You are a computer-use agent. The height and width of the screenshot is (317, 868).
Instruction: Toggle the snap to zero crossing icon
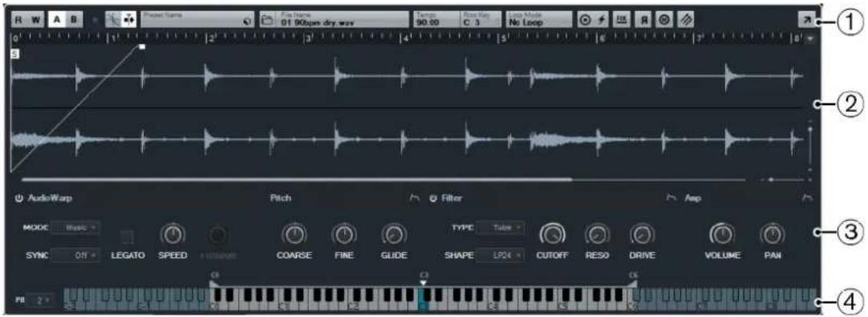[112, 20]
